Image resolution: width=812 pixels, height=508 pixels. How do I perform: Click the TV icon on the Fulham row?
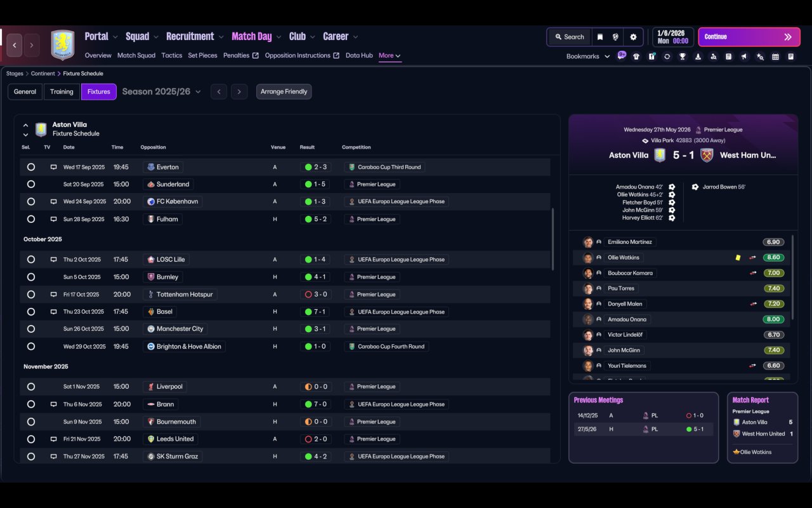(x=53, y=219)
